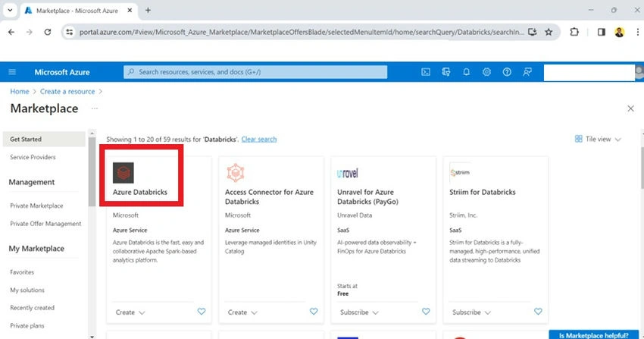Screen dimensions: 644x339
Task: Click the Is Marketplace helpful? button
Action: [594, 335]
